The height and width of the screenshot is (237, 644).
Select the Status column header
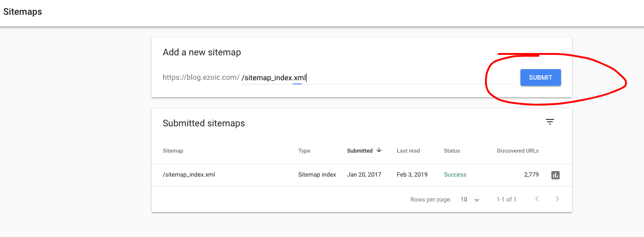452,151
